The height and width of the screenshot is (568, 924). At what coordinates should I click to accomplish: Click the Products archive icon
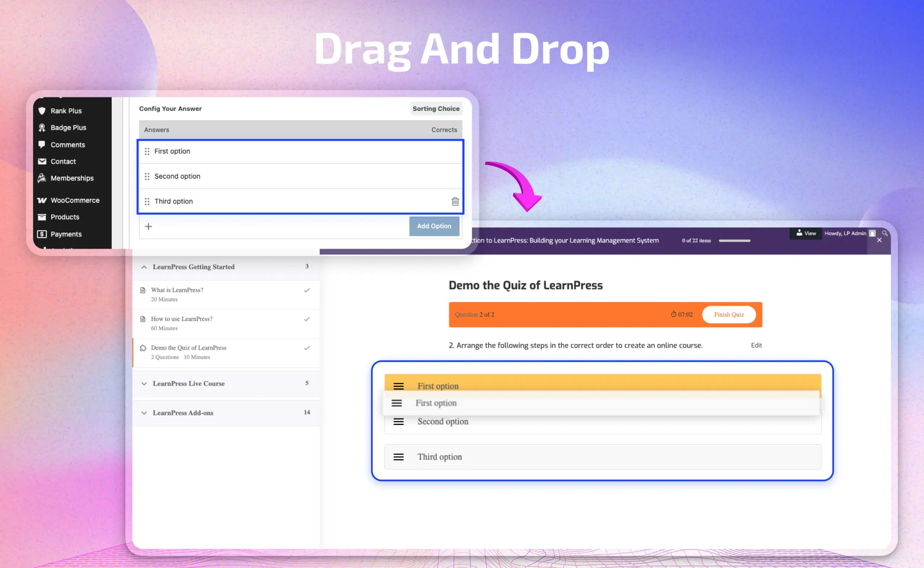pos(42,217)
